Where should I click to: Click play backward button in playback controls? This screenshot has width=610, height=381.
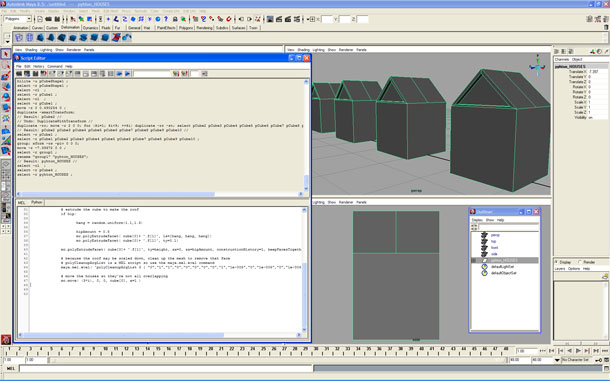pos(569,351)
